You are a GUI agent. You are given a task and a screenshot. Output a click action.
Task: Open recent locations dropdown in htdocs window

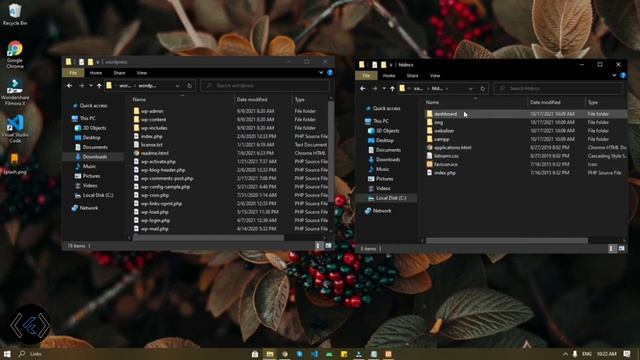[x=384, y=89]
